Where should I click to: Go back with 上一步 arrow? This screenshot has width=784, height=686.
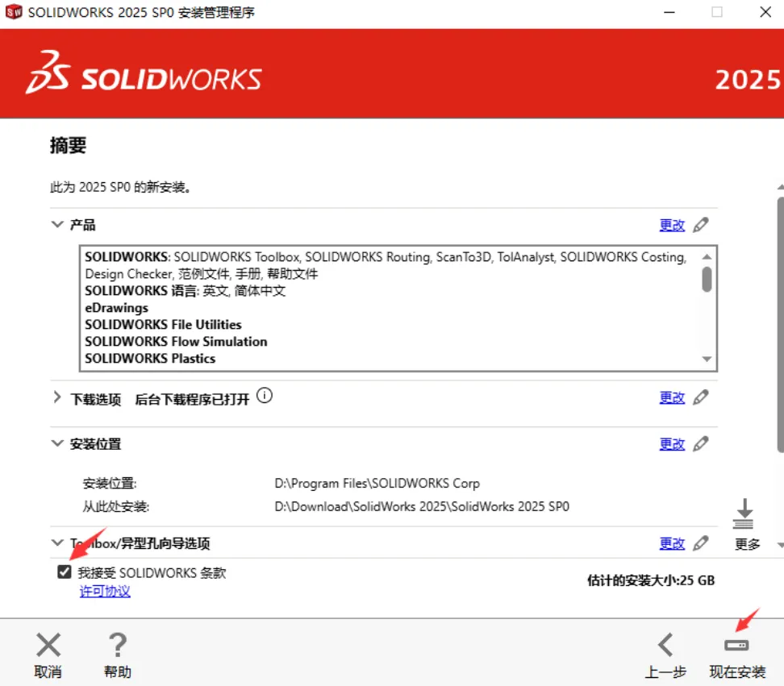(665, 645)
